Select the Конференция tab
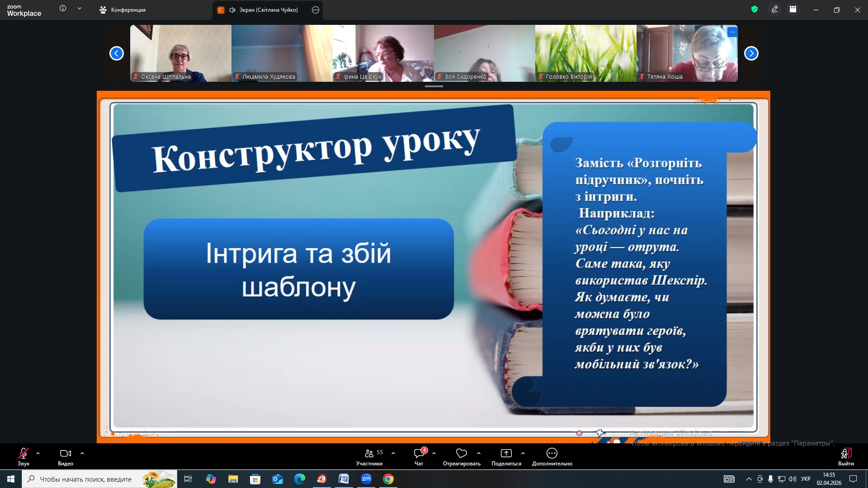The image size is (868, 488). point(123,10)
